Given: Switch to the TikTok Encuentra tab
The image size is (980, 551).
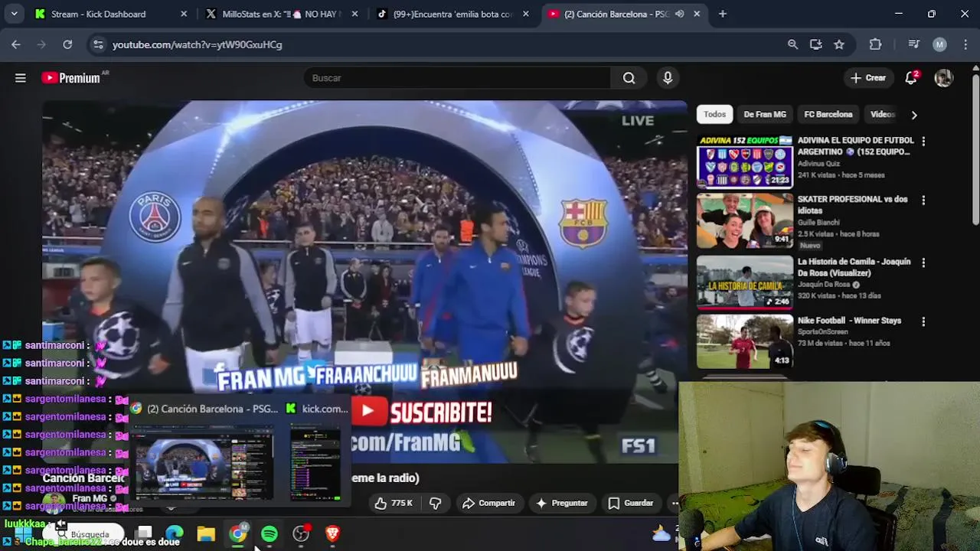Looking at the screenshot, I should 453,14.
